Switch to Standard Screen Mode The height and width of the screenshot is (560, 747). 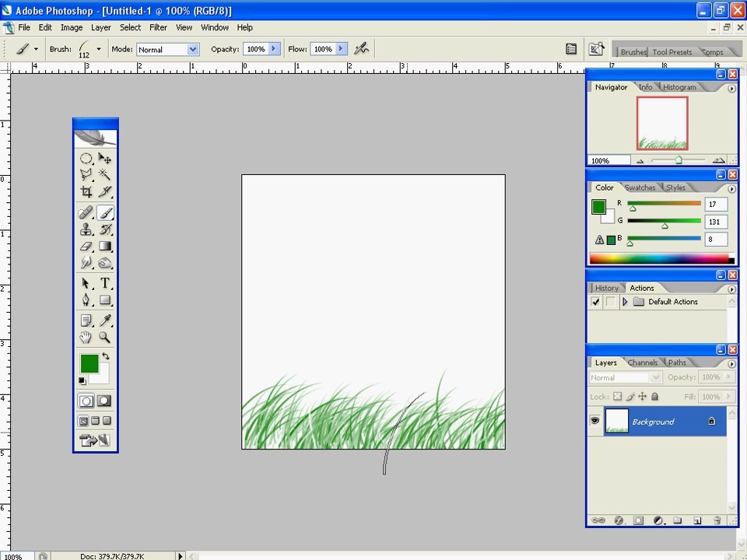(x=83, y=421)
